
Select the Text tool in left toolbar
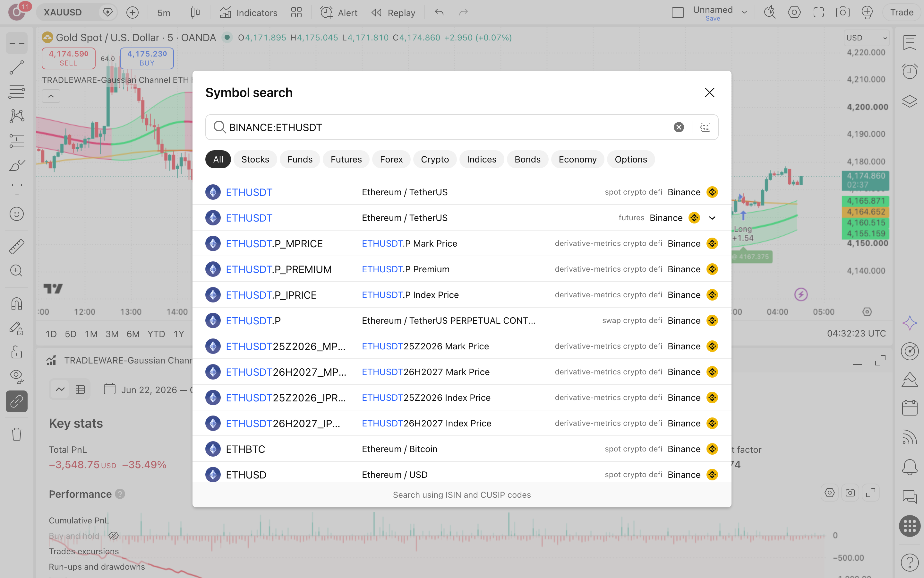click(x=16, y=189)
